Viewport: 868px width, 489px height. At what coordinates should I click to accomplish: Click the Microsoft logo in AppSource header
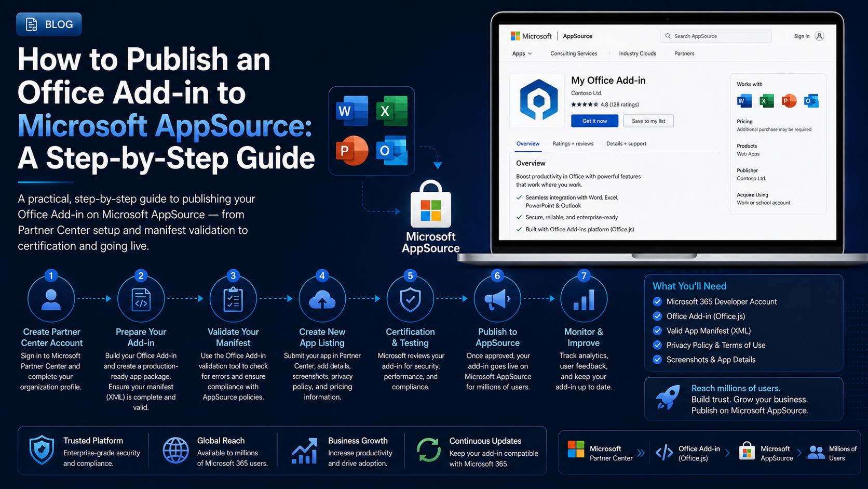pos(515,36)
